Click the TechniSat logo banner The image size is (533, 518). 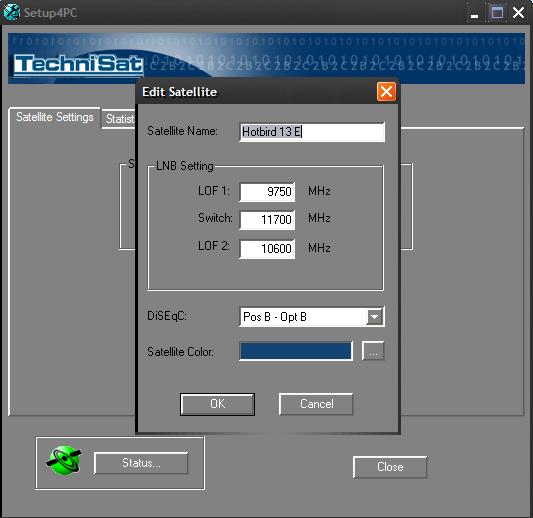[x=78, y=65]
